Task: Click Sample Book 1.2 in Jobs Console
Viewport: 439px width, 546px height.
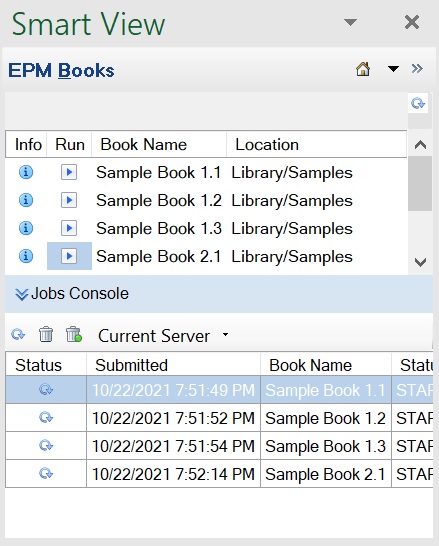Action: pos(326,418)
